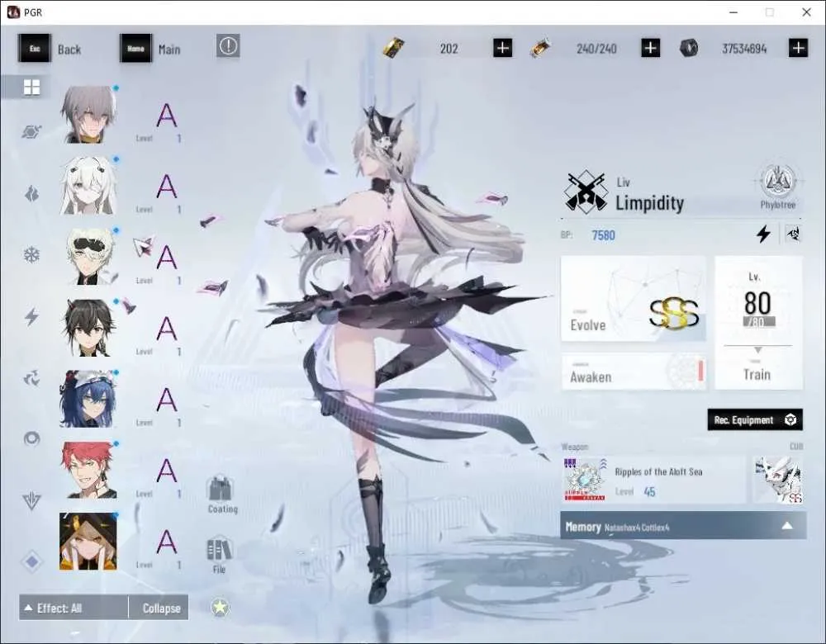The width and height of the screenshot is (826, 644).
Task: Click the lightning bolt icon beside BP
Action: 763,234
